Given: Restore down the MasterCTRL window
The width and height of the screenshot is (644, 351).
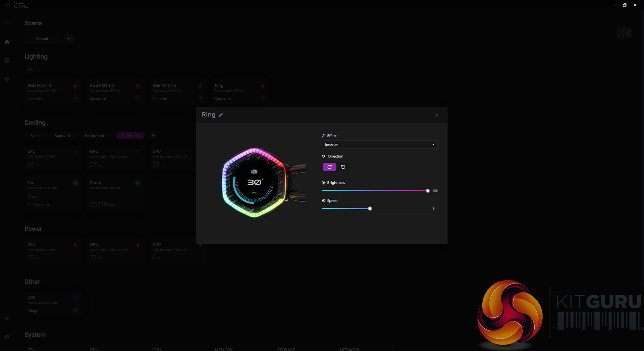Looking at the screenshot, I should (x=625, y=5).
